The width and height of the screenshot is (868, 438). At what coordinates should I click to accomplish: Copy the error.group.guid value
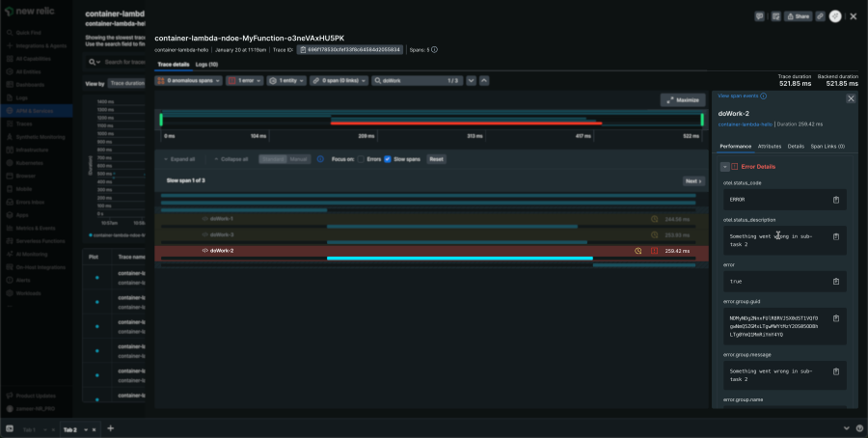click(836, 327)
